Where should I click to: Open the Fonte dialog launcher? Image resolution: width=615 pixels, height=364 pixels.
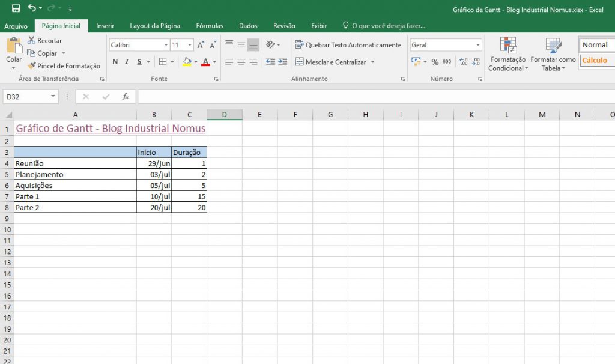216,79
